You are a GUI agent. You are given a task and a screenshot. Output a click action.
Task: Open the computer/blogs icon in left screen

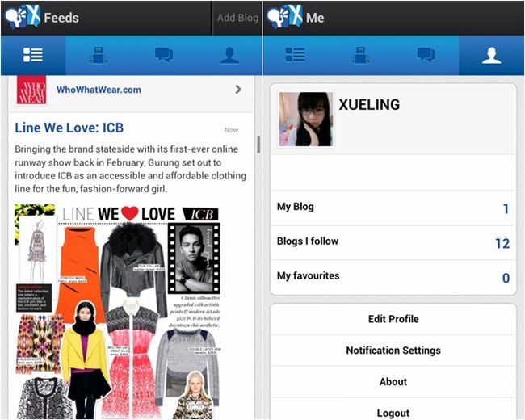(99, 55)
